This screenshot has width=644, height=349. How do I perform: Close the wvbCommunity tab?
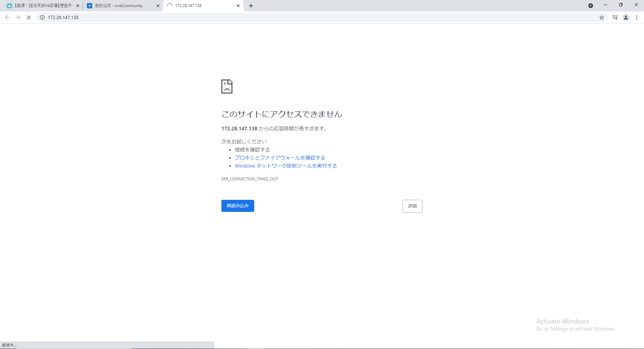pyautogui.click(x=158, y=6)
